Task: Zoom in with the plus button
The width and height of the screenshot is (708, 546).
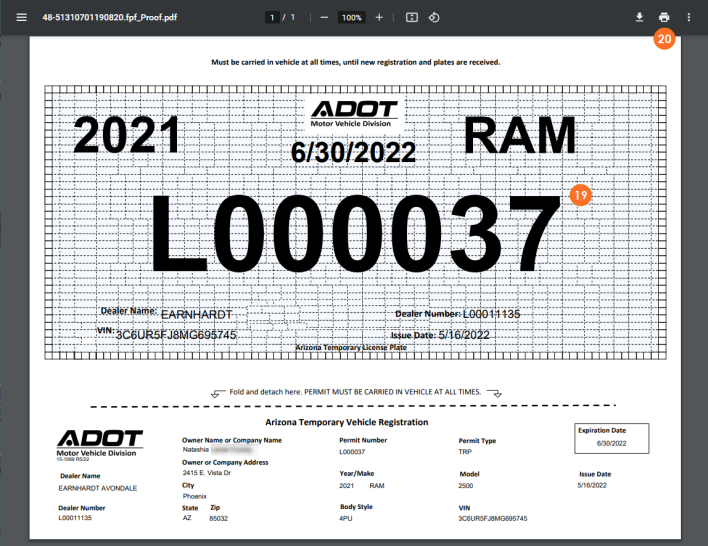Action: (379, 18)
